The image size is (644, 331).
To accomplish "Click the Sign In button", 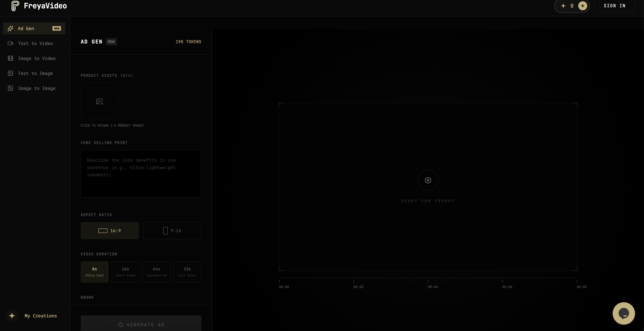I will pos(614,5).
